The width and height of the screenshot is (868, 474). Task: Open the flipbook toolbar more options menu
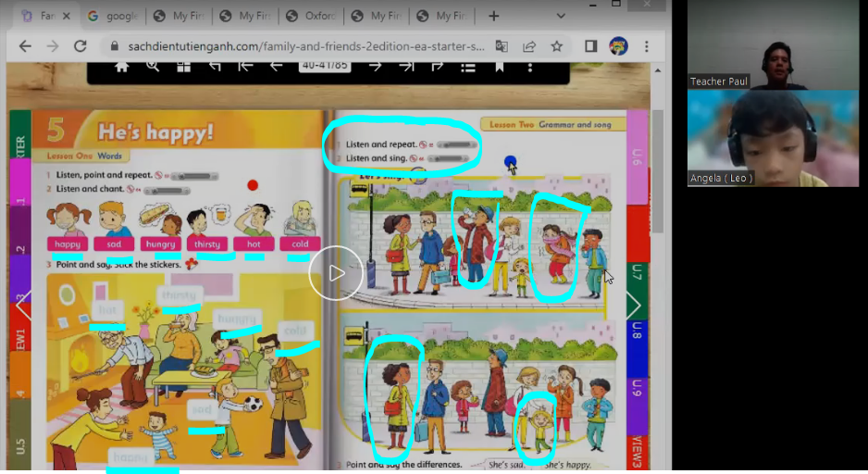(529, 67)
